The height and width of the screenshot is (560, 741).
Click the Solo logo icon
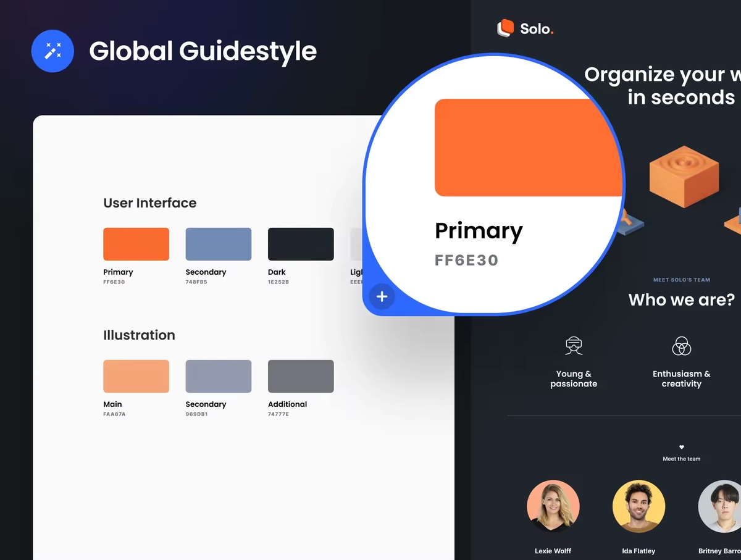(505, 28)
